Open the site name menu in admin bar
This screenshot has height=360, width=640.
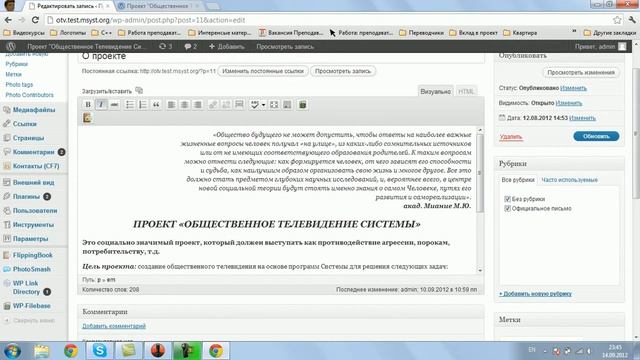[86, 47]
